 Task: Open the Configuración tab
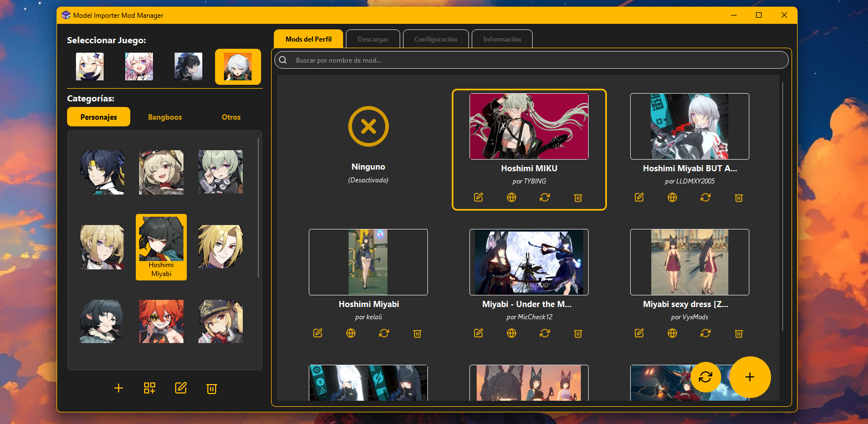(x=436, y=39)
